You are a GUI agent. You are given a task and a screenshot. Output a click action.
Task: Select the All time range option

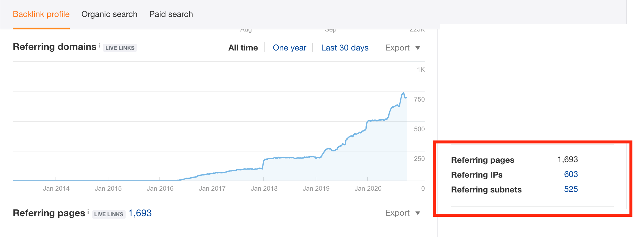[243, 48]
